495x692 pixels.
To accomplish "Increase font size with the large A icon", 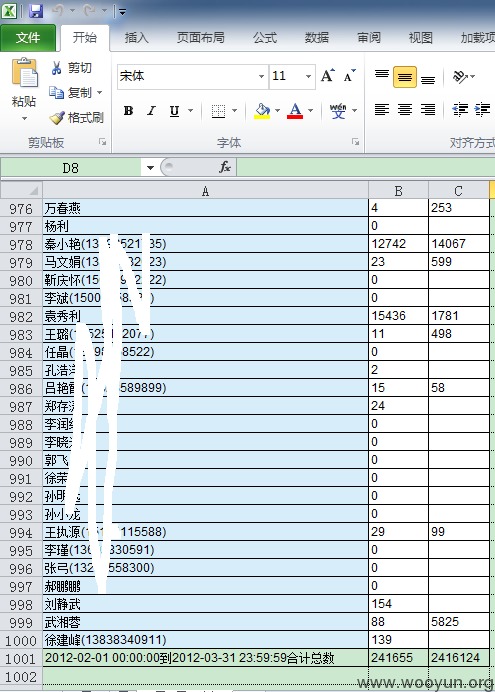I will (327, 75).
